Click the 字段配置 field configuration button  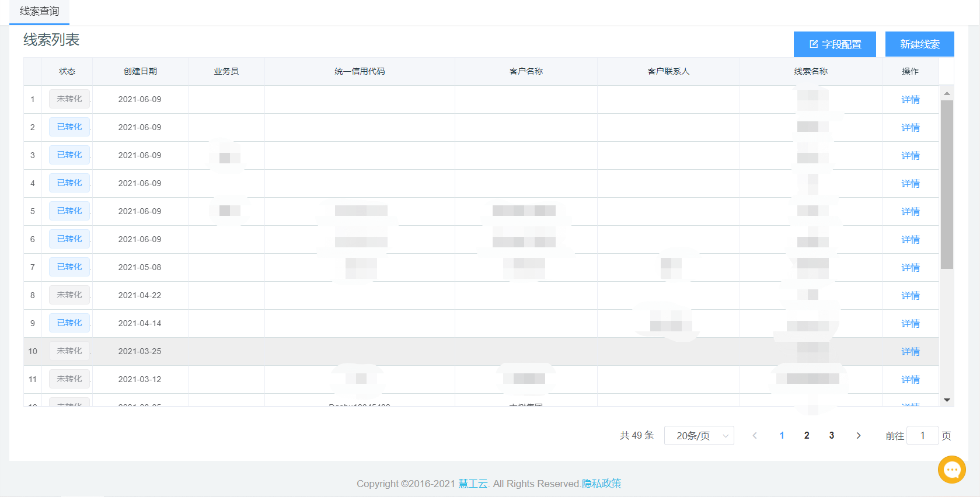click(x=835, y=44)
